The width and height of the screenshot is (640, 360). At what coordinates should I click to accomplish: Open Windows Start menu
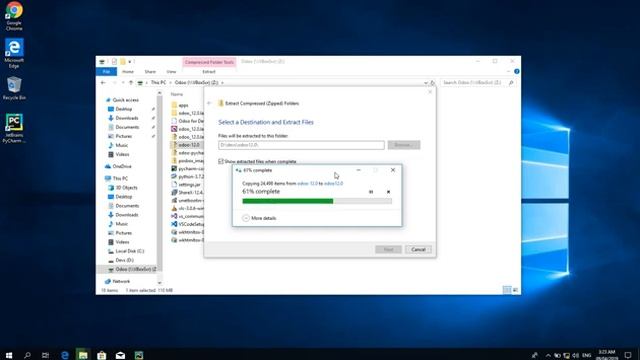[x=9, y=355]
